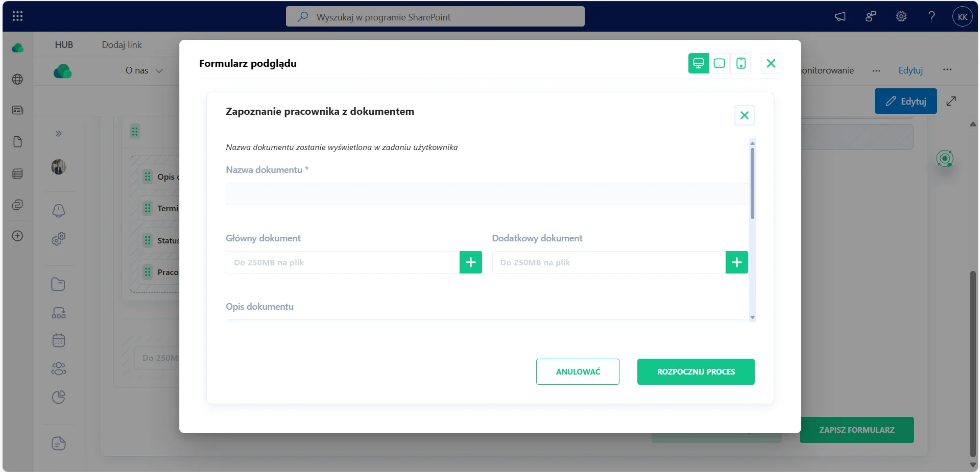Expand the collapsed sidebar with double chevron
The width and height of the screenshot is (980, 472).
tap(58, 134)
